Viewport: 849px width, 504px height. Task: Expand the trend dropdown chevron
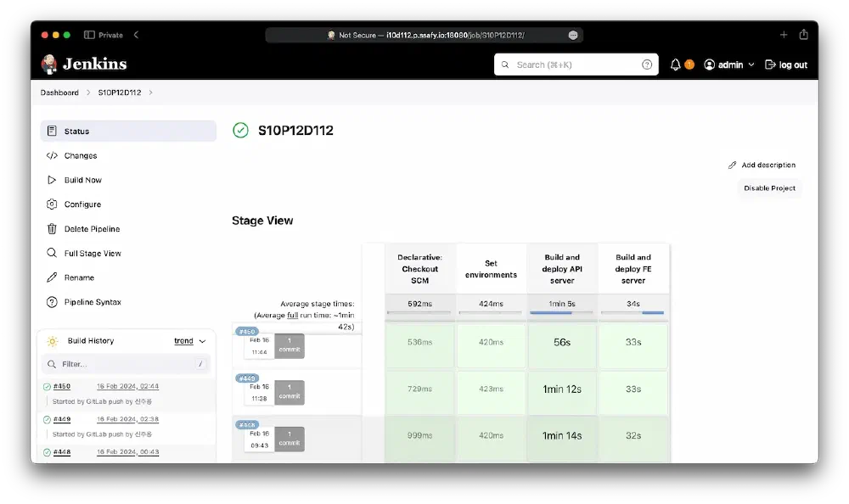[x=202, y=341]
